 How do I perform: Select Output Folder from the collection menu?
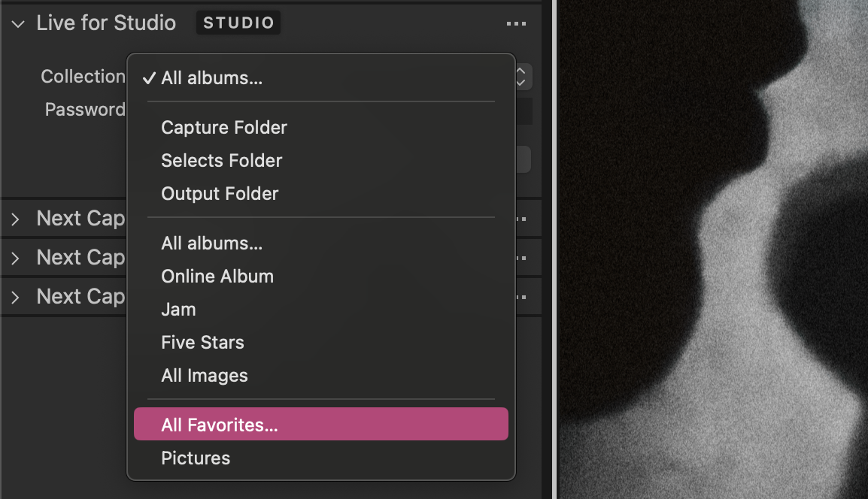[x=219, y=193]
